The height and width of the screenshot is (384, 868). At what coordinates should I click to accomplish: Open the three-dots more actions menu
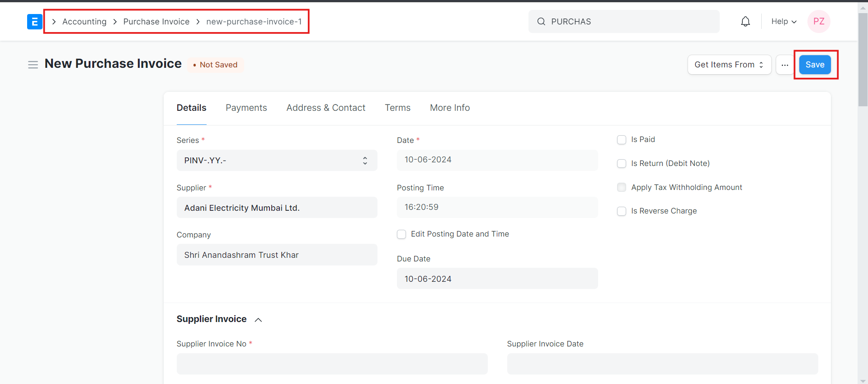tap(785, 65)
